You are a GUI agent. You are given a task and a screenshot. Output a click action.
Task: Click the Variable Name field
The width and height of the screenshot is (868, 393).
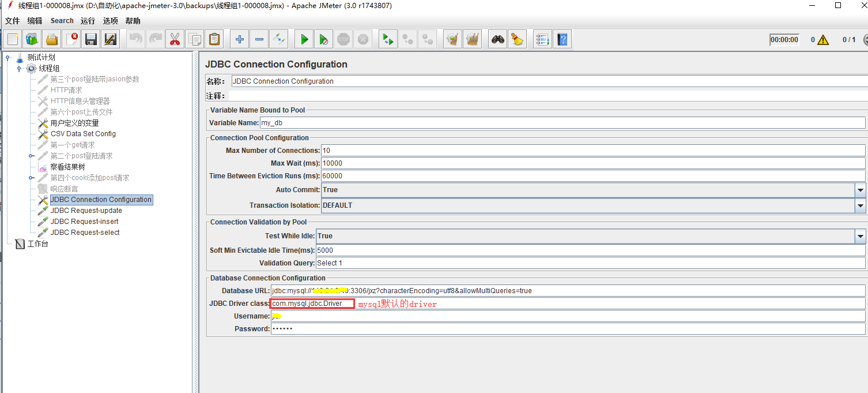click(563, 123)
